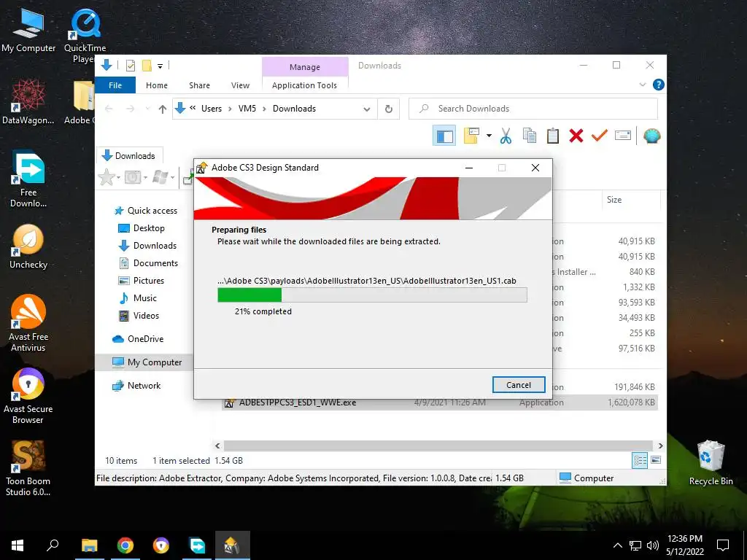Select Desktop in navigation pane
The image size is (747, 560).
tap(149, 228)
